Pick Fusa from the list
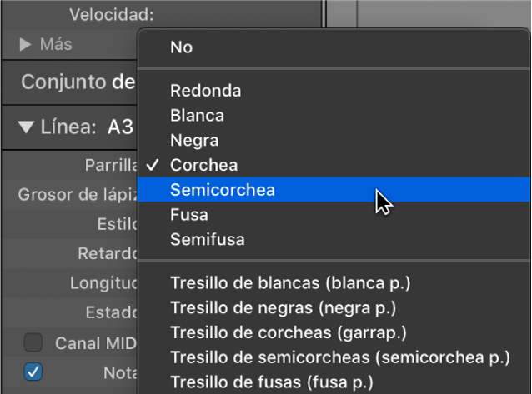532x394 pixels. [x=189, y=215]
